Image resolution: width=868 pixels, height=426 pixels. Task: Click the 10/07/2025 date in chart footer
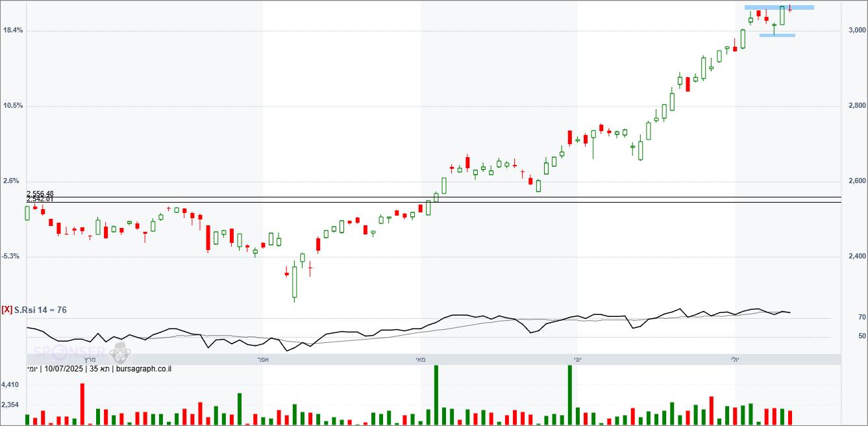click(x=64, y=369)
